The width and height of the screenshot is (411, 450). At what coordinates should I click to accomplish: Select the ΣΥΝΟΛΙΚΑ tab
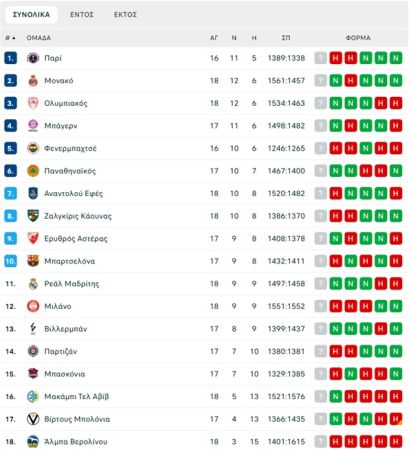click(x=31, y=15)
